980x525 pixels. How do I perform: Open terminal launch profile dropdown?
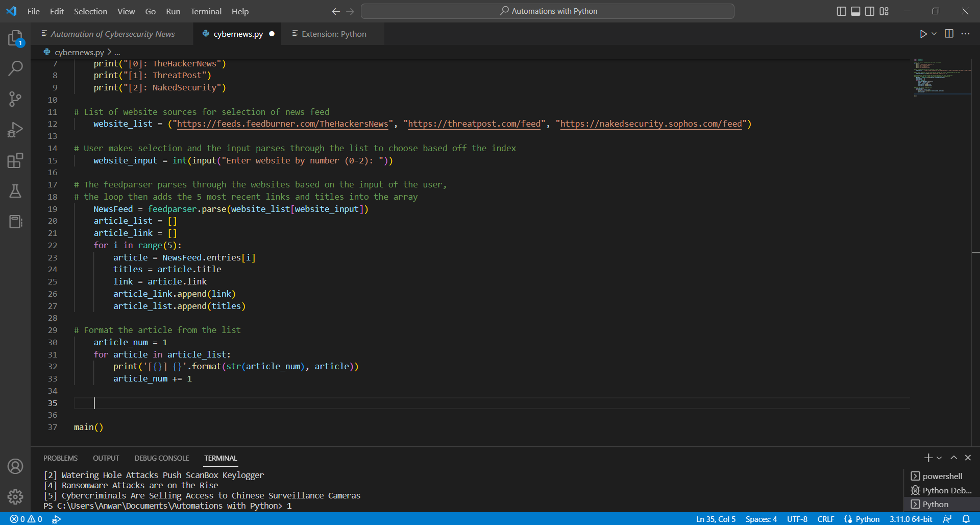point(939,458)
